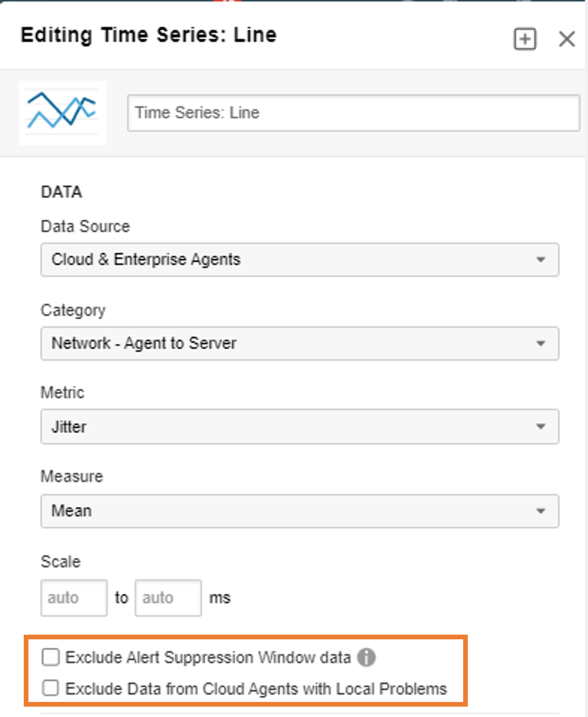Click the widget title field Time Series: Line
Image resolution: width=588 pixels, height=717 pixels.
point(354,113)
